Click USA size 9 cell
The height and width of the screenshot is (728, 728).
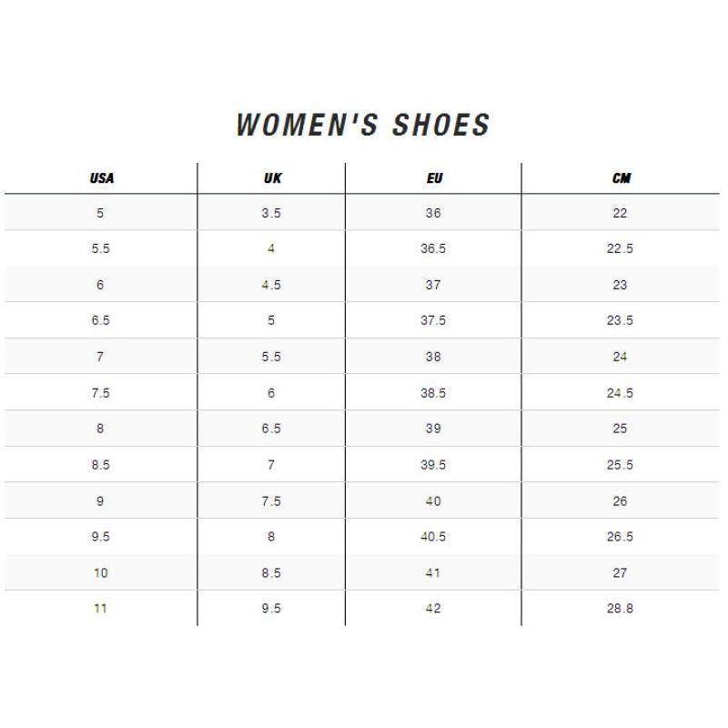pos(100,500)
